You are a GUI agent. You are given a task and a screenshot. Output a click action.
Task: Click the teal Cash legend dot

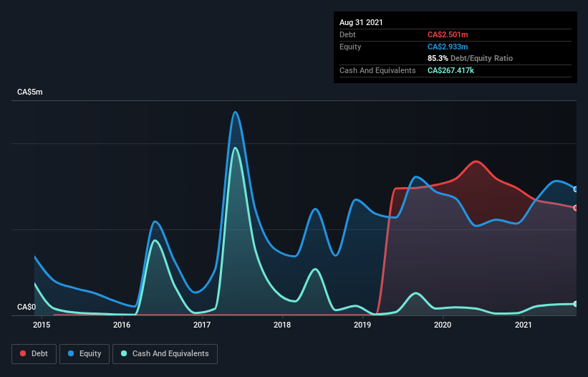pos(124,353)
